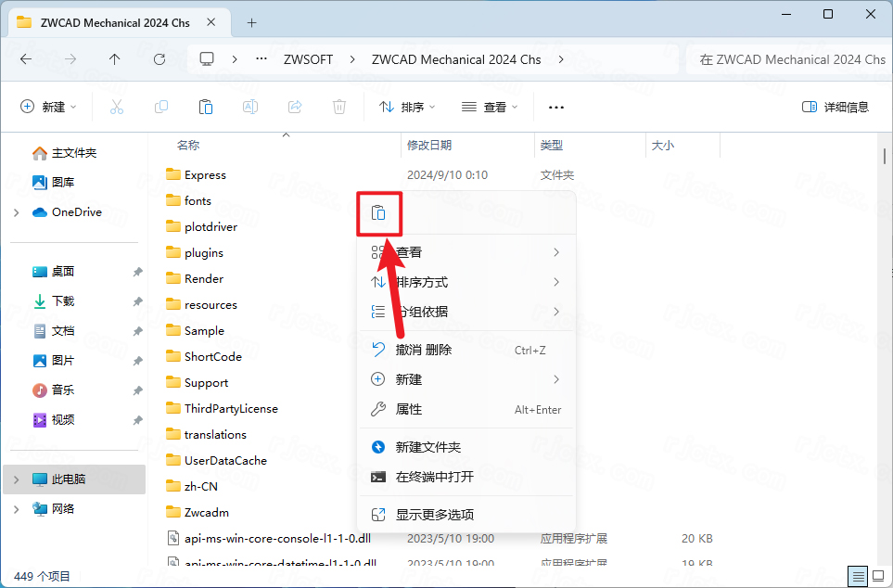Click the paste icon in context menu

pyautogui.click(x=378, y=213)
